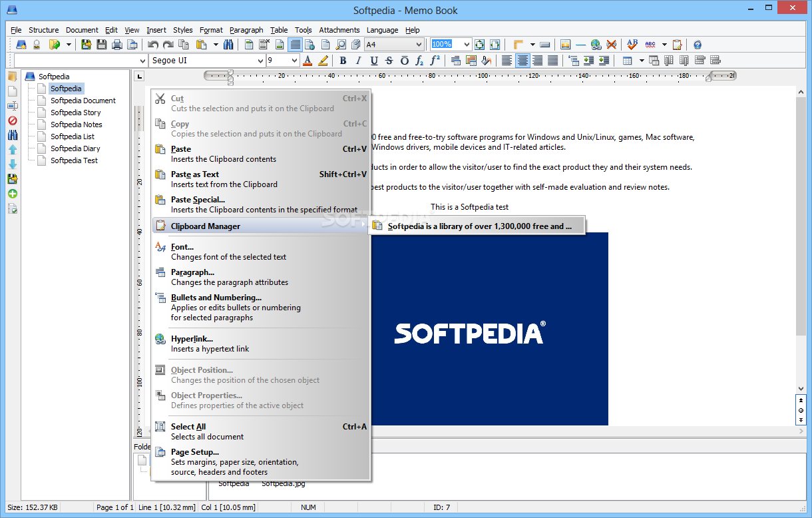Click the green plus Add icon in sidebar
This screenshot has height=518, width=812.
[13, 194]
